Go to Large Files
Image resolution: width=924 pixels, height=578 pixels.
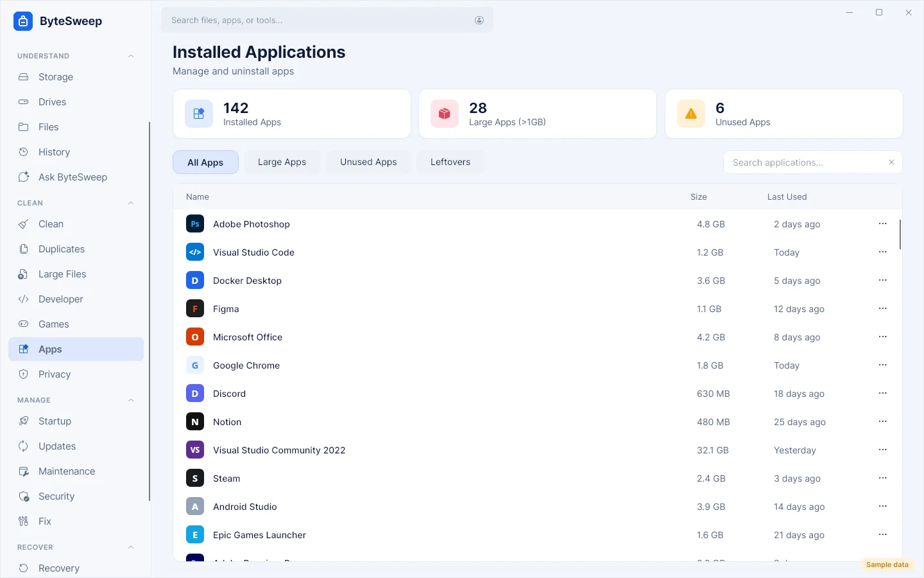click(x=76, y=274)
